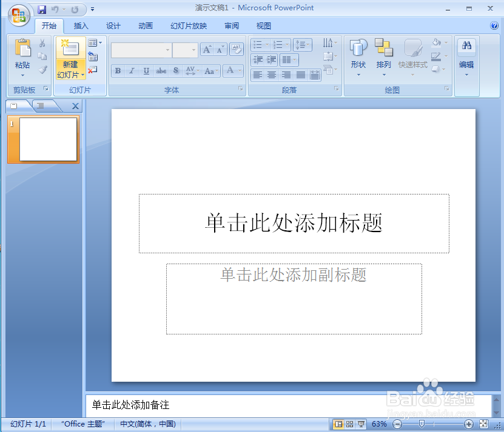Open the Change Case Aa dropdown
The height and width of the screenshot is (432, 504).
pos(211,71)
